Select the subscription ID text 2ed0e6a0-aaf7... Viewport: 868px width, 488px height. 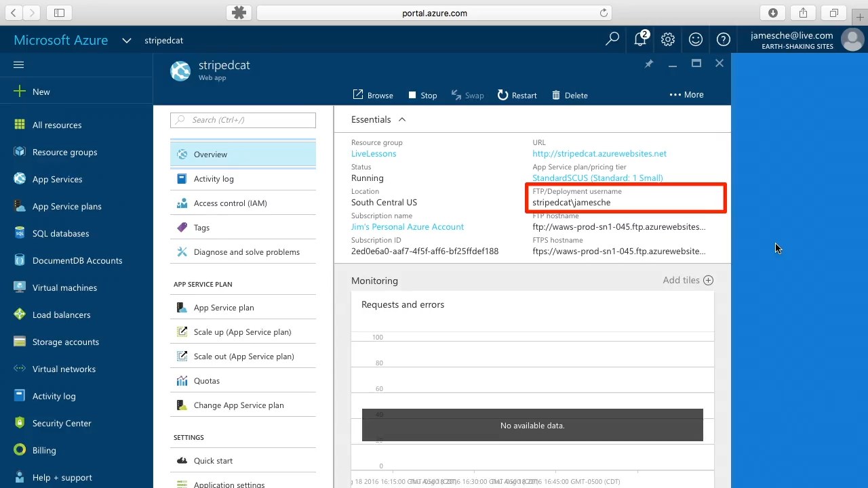click(x=425, y=251)
